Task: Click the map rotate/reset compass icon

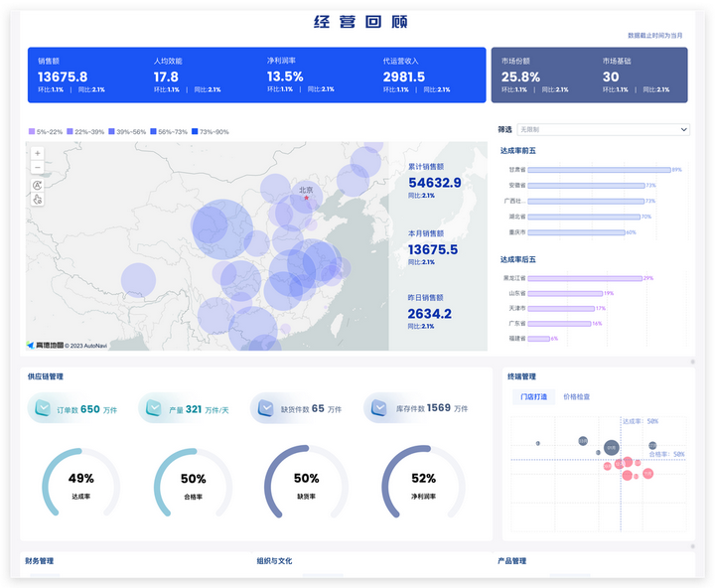Action: pyautogui.click(x=38, y=185)
